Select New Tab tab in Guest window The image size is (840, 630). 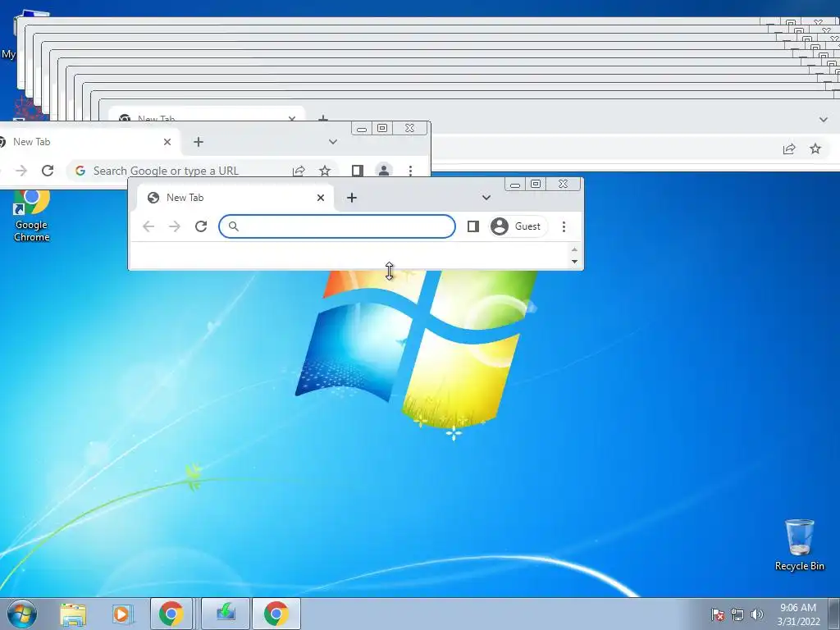[235, 198]
